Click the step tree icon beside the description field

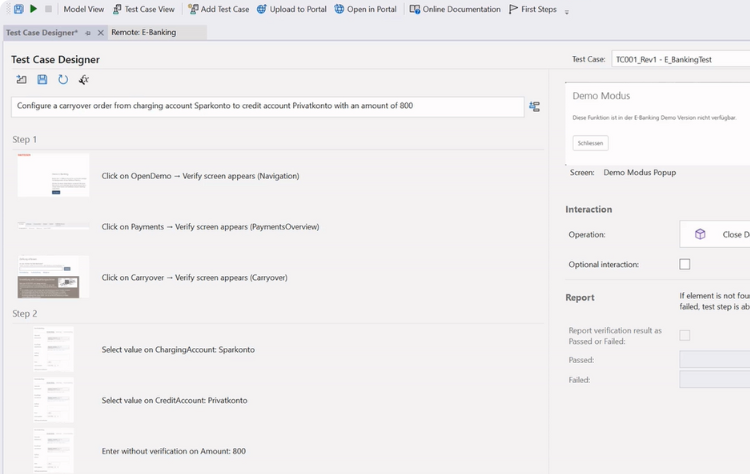(534, 106)
